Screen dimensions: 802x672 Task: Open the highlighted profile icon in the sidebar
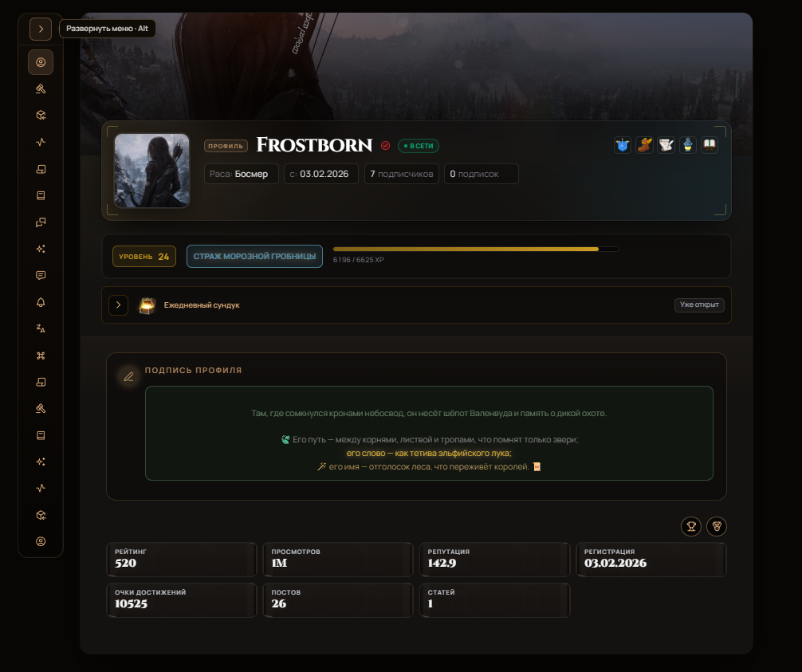[x=41, y=62]
